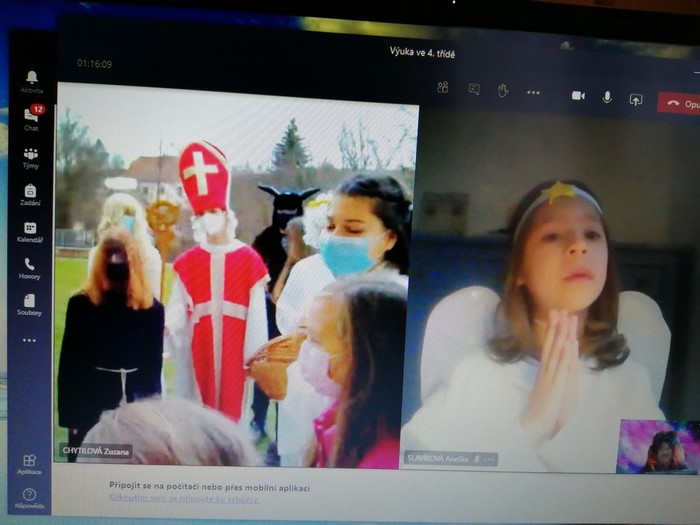Select your self-view video thumbnail
Viewport: 700px width, 525px height.
pyautogui.click(x=658, y=446)
